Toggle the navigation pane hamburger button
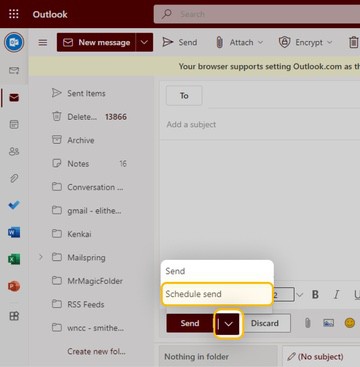The height and width of the screenshot is (367, 360). [x=43, y=42]
